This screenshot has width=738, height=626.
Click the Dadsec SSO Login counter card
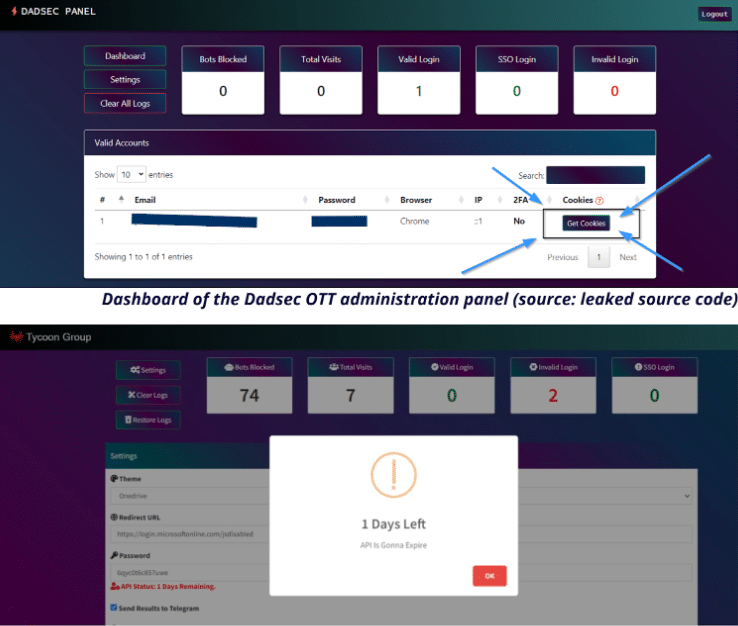click(517, 80)
